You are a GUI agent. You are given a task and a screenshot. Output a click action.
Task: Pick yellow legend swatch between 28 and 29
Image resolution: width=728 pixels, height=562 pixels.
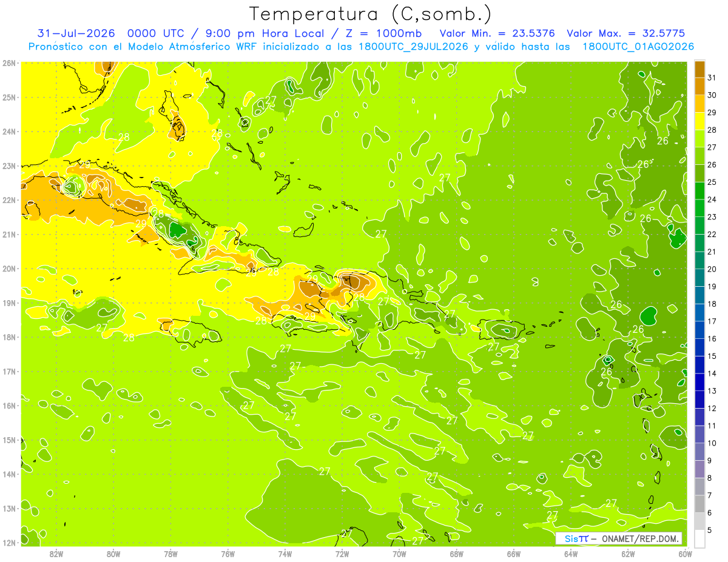[x=699, y=121]
